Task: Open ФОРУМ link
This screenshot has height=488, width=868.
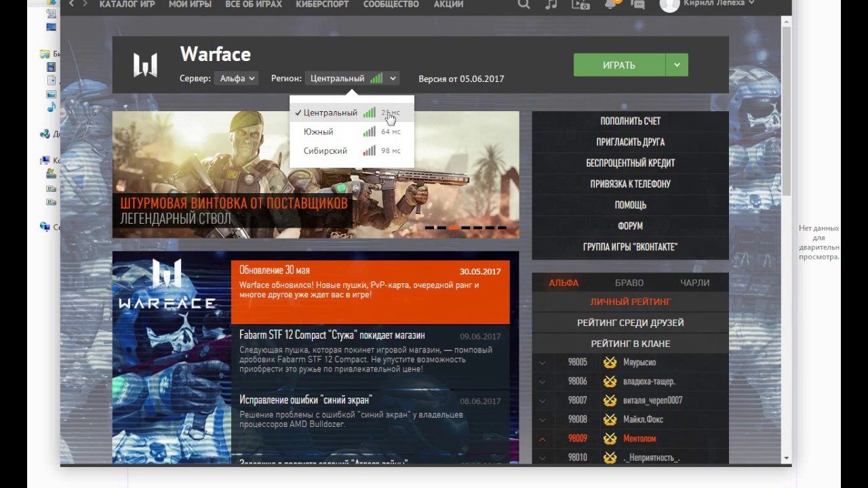Action: (630, 226)
